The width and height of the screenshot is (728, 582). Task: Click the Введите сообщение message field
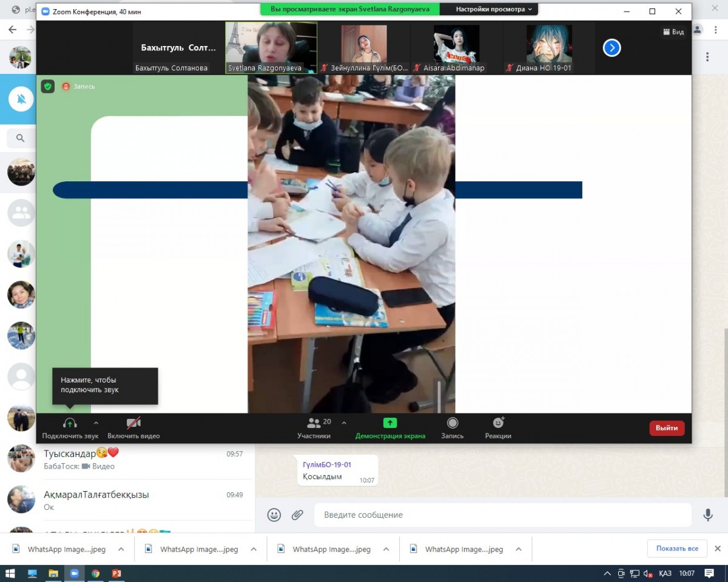pyautogui.click(x=502, y=515)
